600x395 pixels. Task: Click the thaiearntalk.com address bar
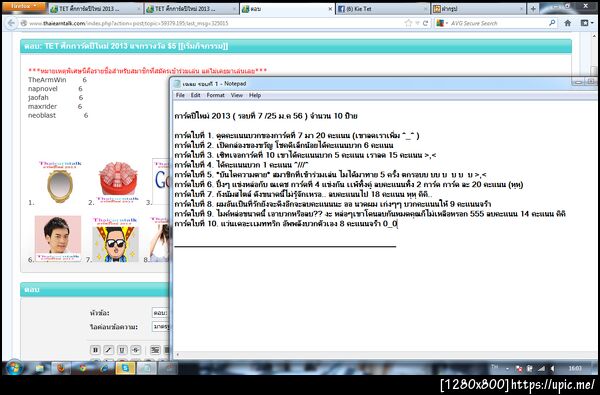214,23
